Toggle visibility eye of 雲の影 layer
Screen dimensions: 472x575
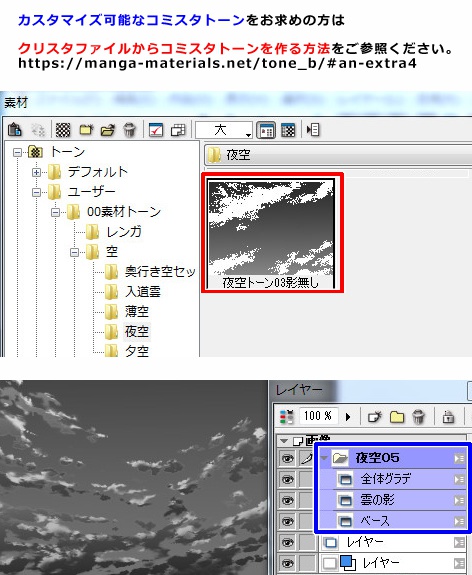pos(287,500)
